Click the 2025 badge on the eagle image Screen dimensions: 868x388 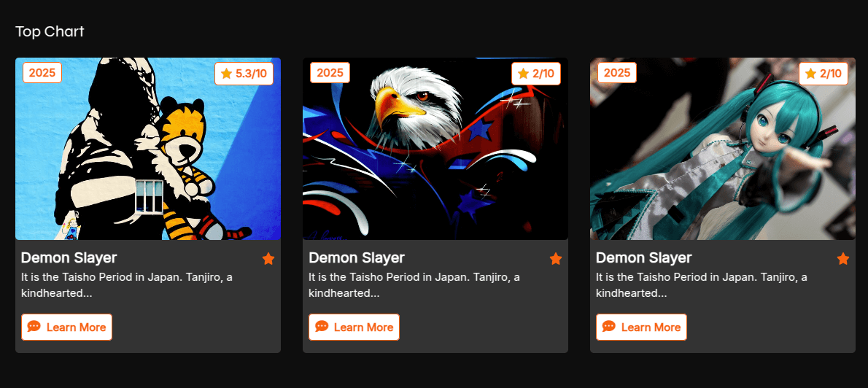[x=330, y=72]
